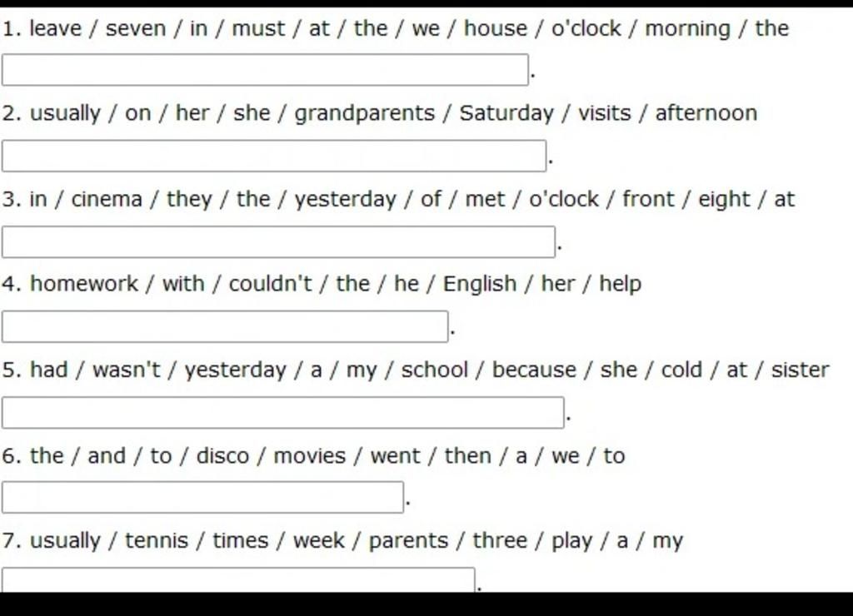This screenshot has width=853, height=616.
Task: Click the word 'Saturday' in sentence 2
Action: pos(506,114)
